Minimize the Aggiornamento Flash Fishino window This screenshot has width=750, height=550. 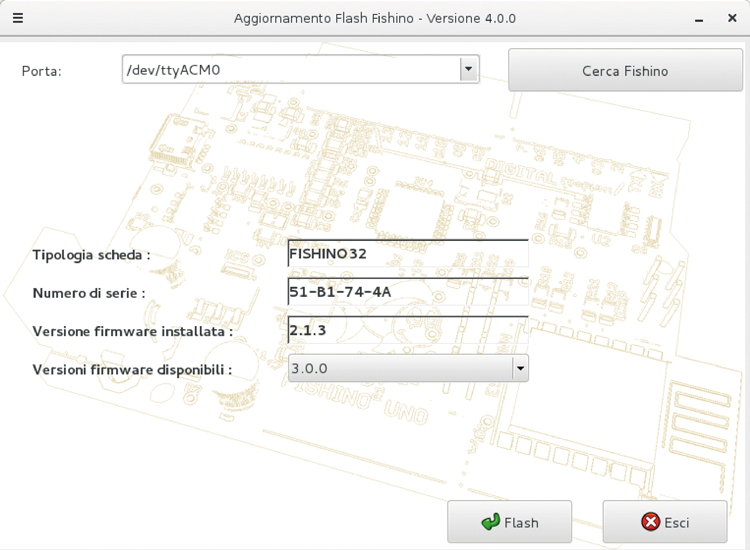click(x=698, y=18)
